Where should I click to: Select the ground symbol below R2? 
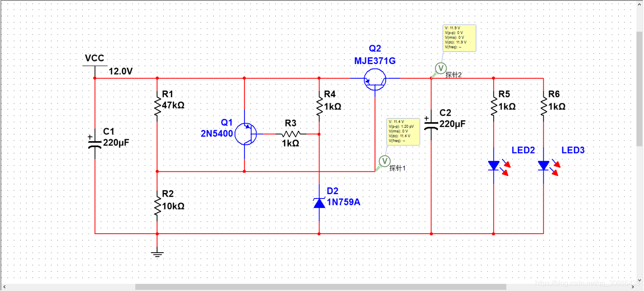click(157, 251)
